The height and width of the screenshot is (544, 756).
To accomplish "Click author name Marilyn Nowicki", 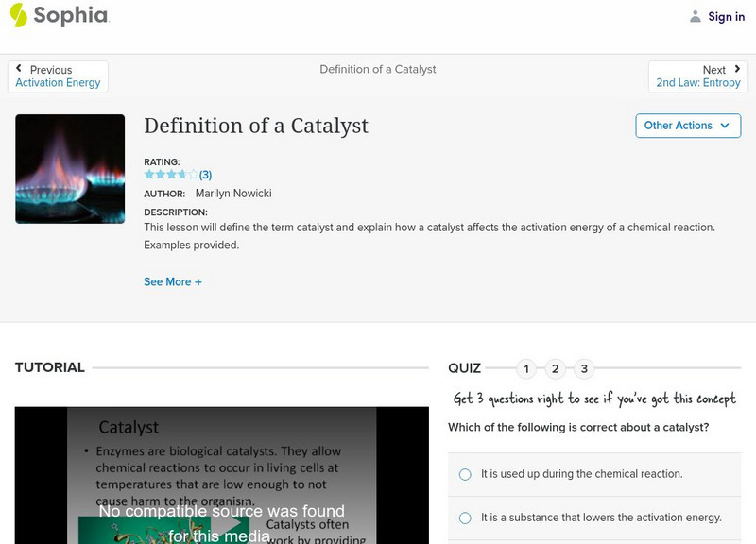I will [x=232, y=194].
